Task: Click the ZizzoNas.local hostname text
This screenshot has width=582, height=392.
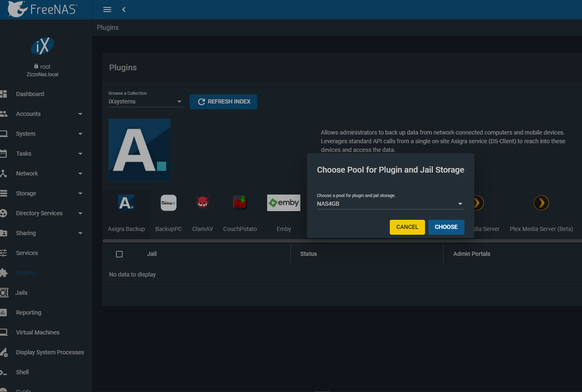Action: tap(42, 75)
